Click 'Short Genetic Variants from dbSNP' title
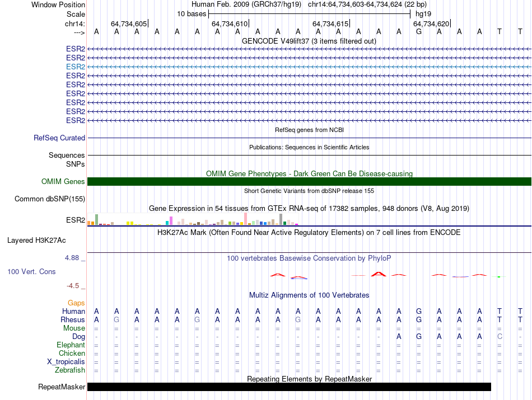Viewport: 532px width, 400px height. [x=309, y=191]
